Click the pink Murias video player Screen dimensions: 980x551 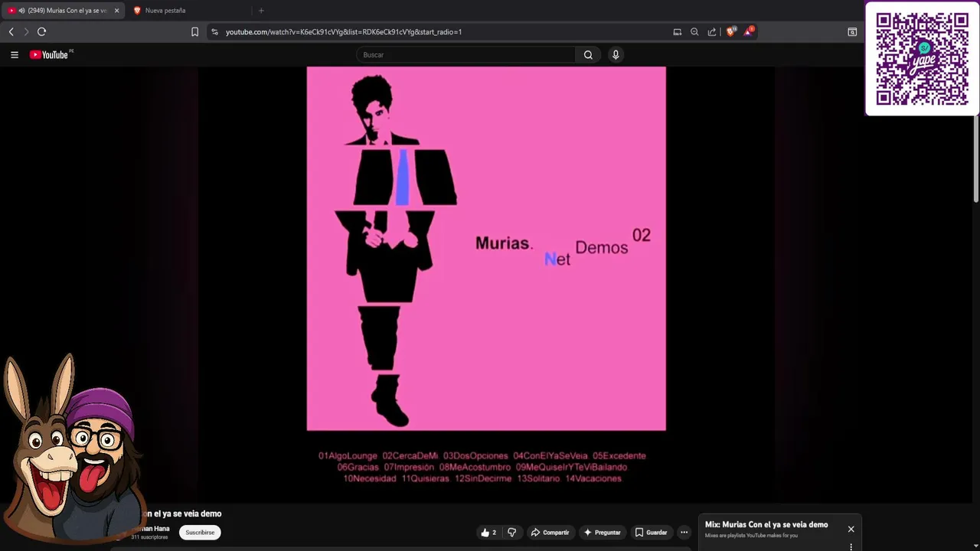[486, 249]
